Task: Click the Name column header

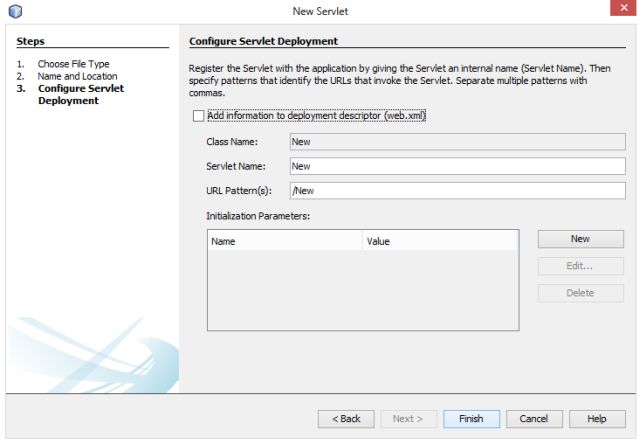Action: click(x=284, y=241)
